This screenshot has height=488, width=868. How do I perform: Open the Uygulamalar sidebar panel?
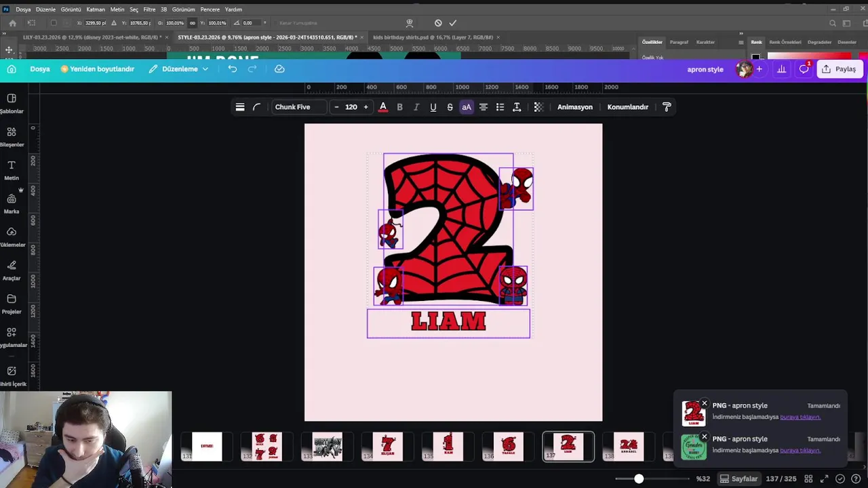12,337
